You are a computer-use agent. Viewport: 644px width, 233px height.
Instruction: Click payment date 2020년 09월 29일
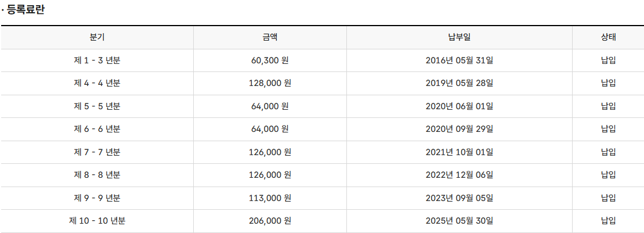click(459, 129)
